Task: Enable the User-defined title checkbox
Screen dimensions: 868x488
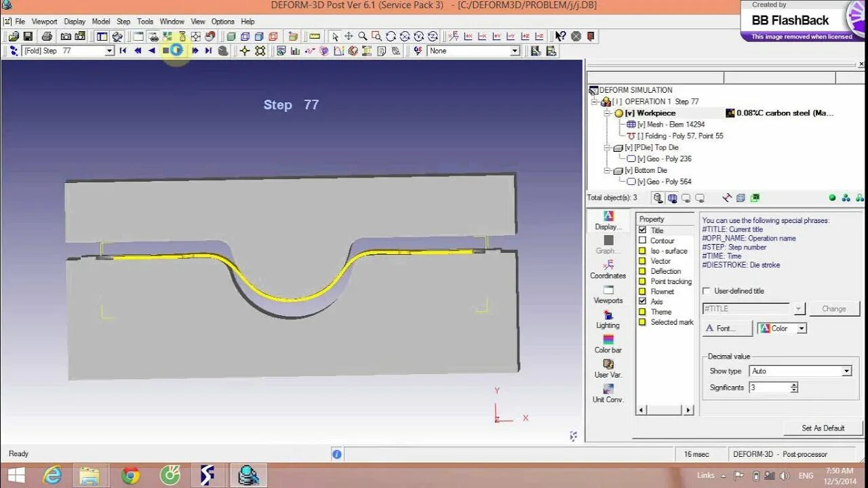Action: coord(707,291)
